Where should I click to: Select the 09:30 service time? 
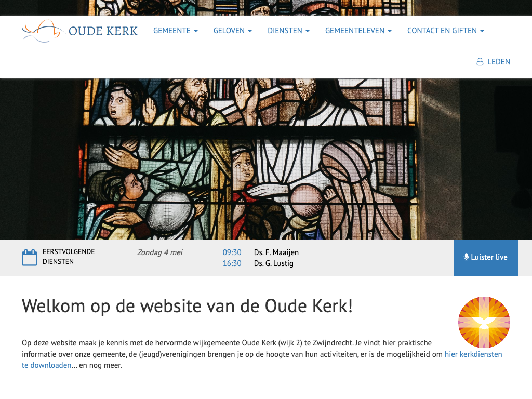point(232,252)
